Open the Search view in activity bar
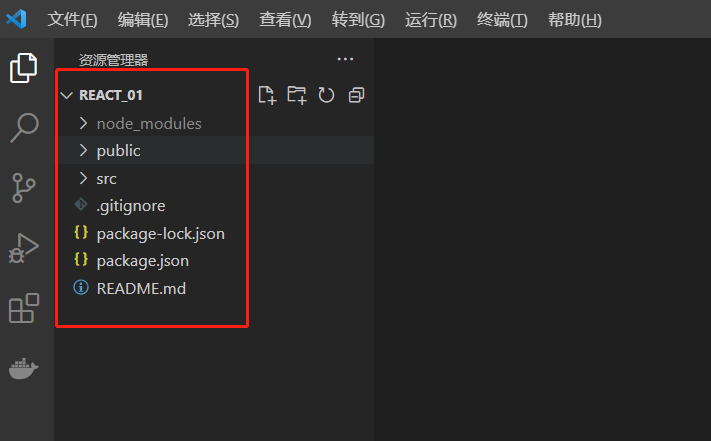Image resolution: width=711 pixels, height=441 pixels. pos(24,127)
